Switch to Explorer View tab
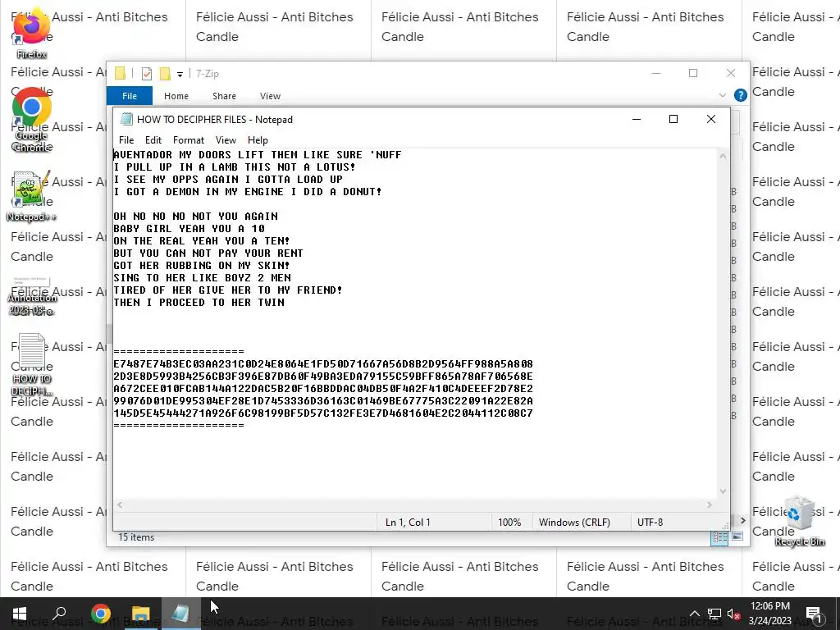840x630 pixels. pos(270,96)
